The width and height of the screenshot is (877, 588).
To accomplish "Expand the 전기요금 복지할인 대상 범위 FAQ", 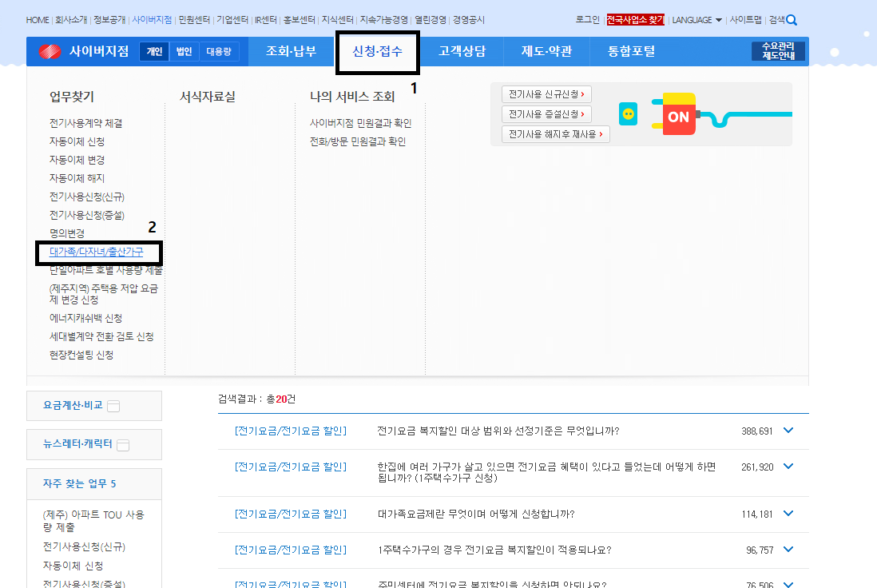I will [x=788, y=430].
